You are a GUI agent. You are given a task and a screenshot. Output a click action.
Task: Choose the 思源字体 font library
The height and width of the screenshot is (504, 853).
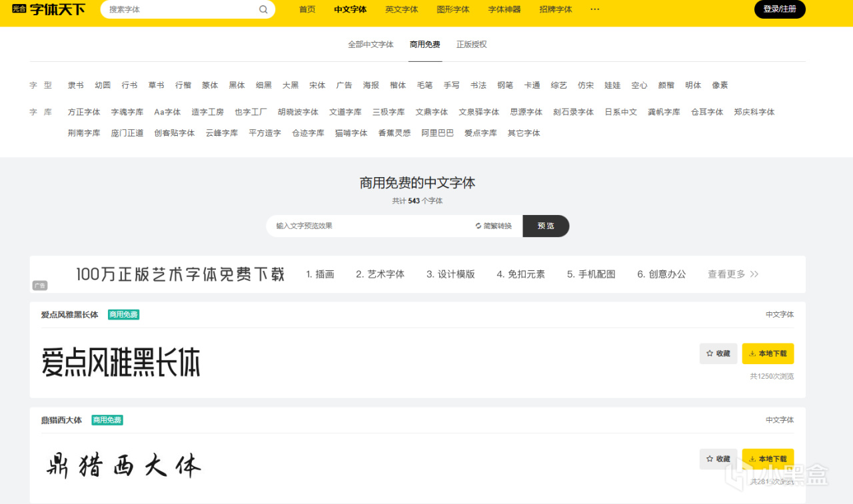coord(526,112)
